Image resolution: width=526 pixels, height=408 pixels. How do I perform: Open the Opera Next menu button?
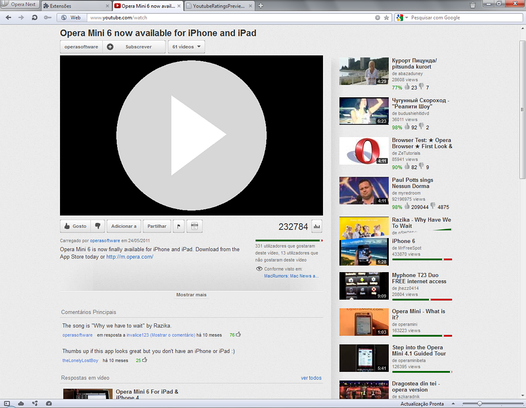tap(19, 5)
